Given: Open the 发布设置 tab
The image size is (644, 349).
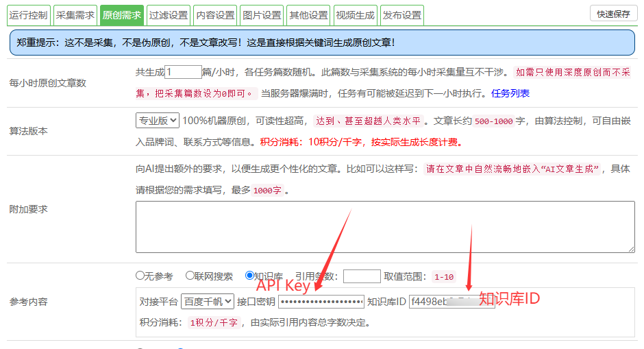Looking at the screenshot, I should [402, 14].
